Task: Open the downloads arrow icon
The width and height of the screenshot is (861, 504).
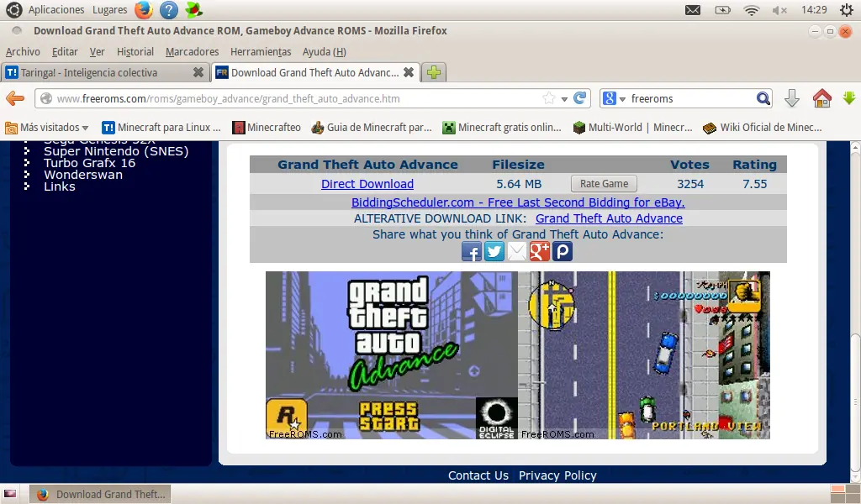Action: coord(792,99)
